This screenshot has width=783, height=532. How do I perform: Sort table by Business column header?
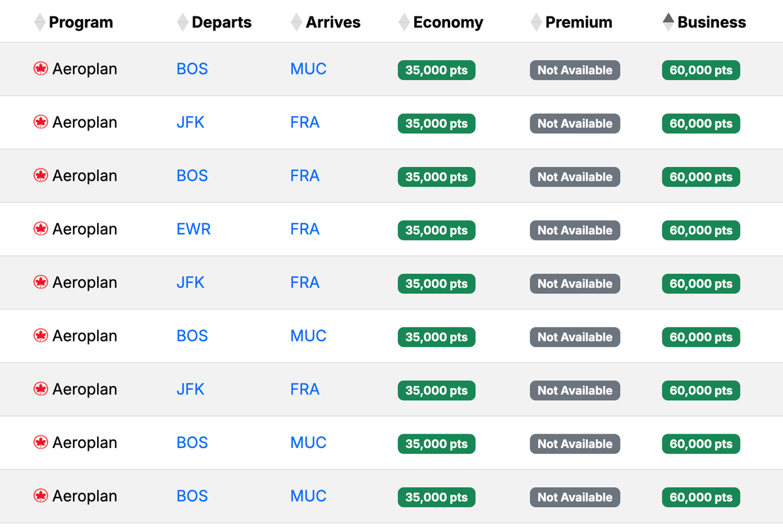point(711,22)
